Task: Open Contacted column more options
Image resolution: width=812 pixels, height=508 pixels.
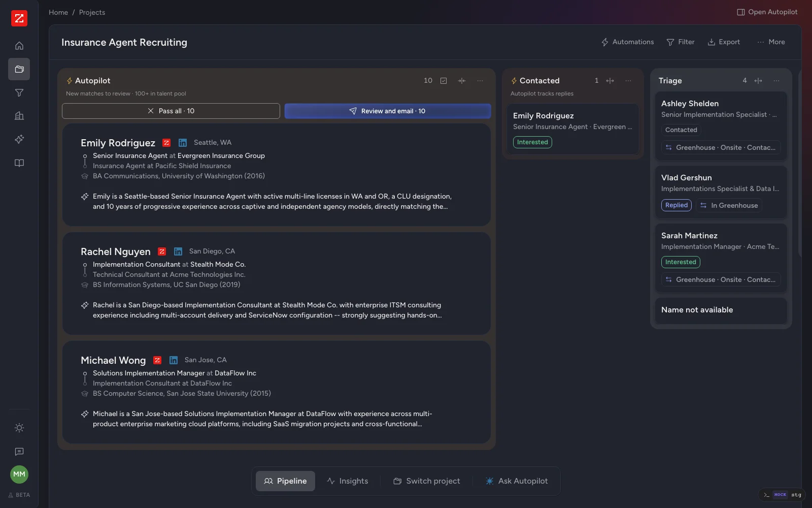Action: tap(628, 81)
